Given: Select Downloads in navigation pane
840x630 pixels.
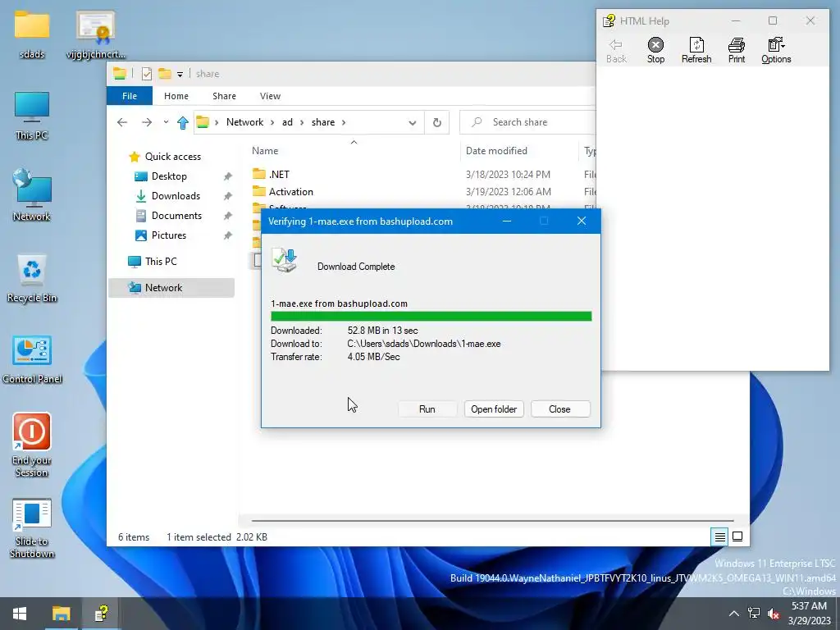Looking at the screenshot, I should (176, 196).
